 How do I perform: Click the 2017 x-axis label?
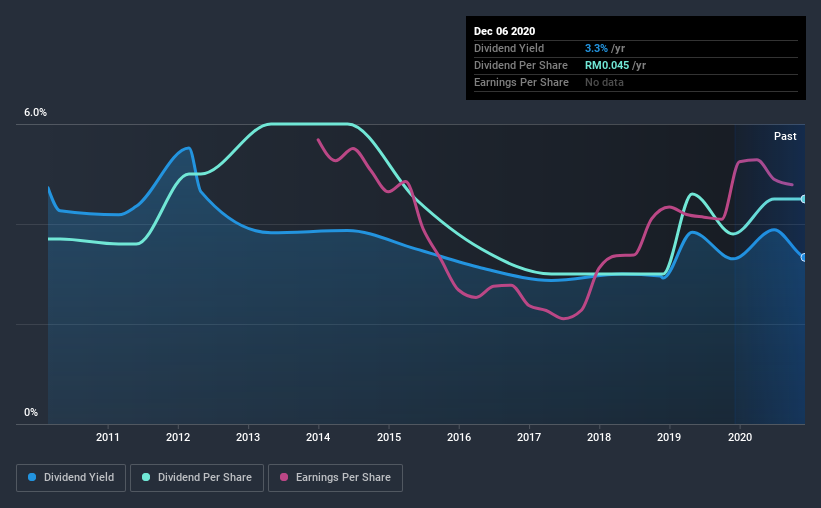pos(529,437)
